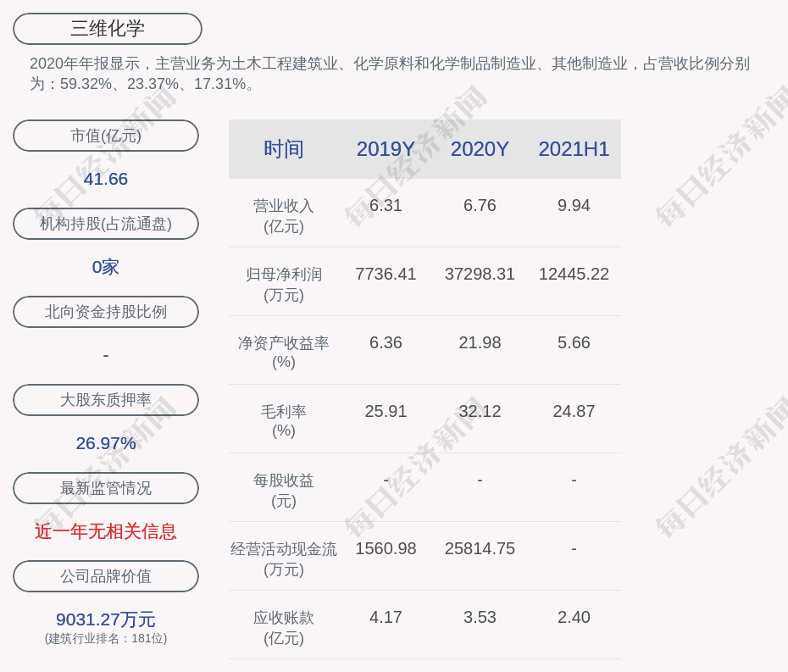
Task: Click the 时间 table header cell
Action: (283, 149)
